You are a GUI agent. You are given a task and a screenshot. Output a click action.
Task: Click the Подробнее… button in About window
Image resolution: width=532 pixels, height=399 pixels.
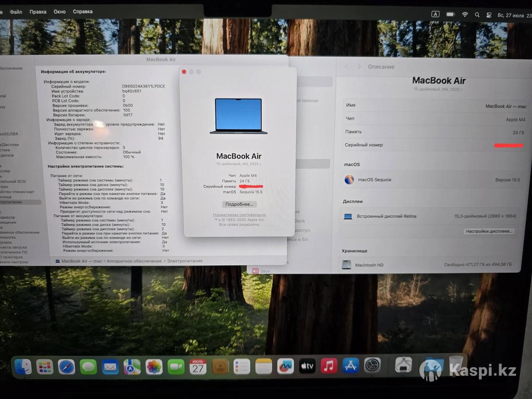click(239, 204)
